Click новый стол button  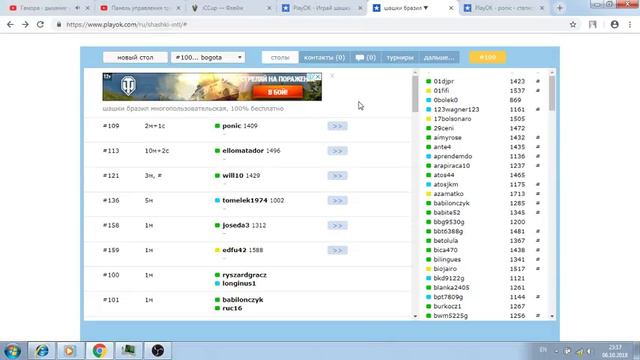(x=135, y=58)
